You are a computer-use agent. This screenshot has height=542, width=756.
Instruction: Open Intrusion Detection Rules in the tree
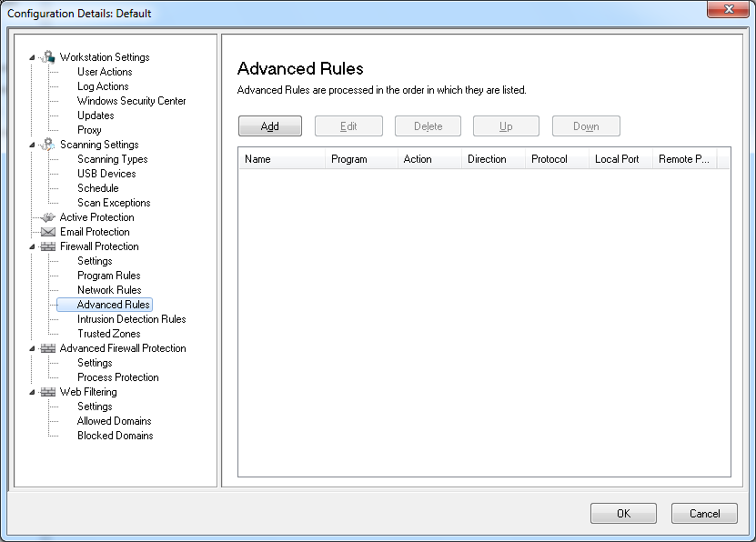tap(131, 319)
